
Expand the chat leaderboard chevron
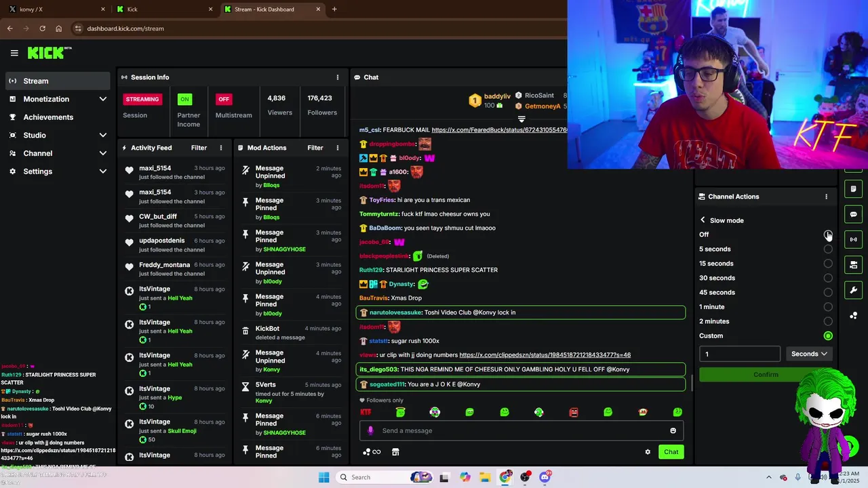(x=521, y=119)
